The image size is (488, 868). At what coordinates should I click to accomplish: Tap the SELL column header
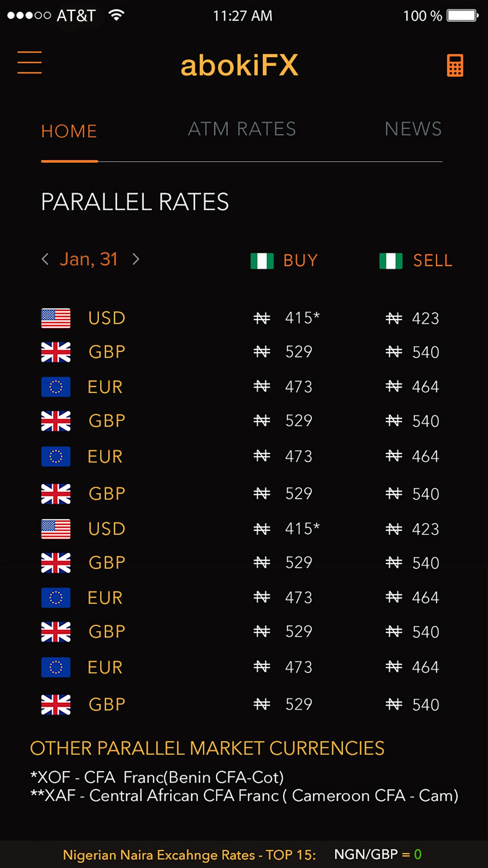(x=433, y=261)
